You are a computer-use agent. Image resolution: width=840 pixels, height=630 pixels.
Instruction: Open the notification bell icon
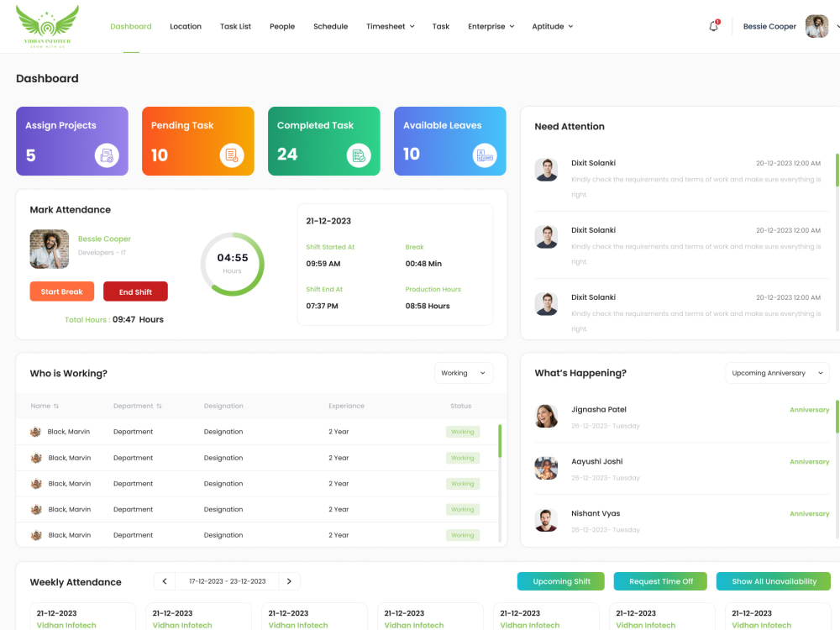pyautogui.click(x=713, y=26)
